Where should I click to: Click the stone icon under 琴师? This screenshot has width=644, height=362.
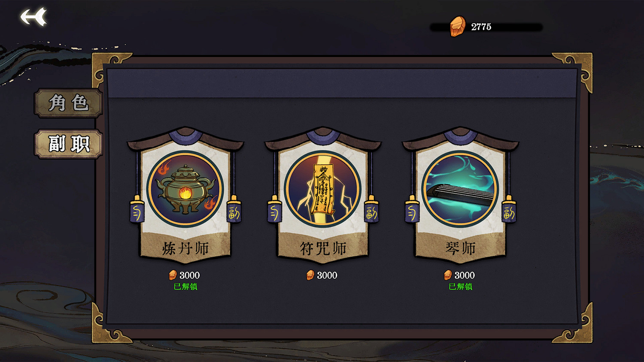pyautogui.click(x=448, y=275)
